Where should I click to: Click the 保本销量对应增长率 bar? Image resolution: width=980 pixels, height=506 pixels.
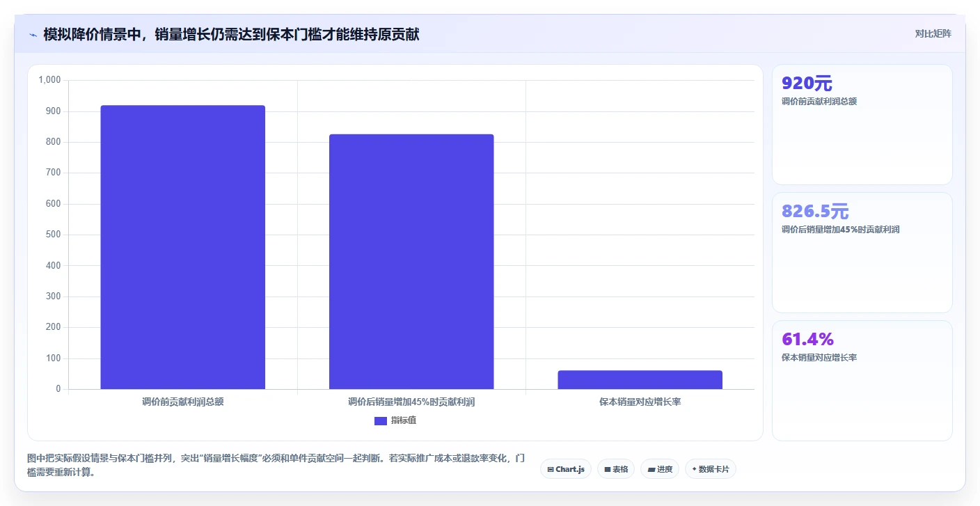[x=640, y=380]
